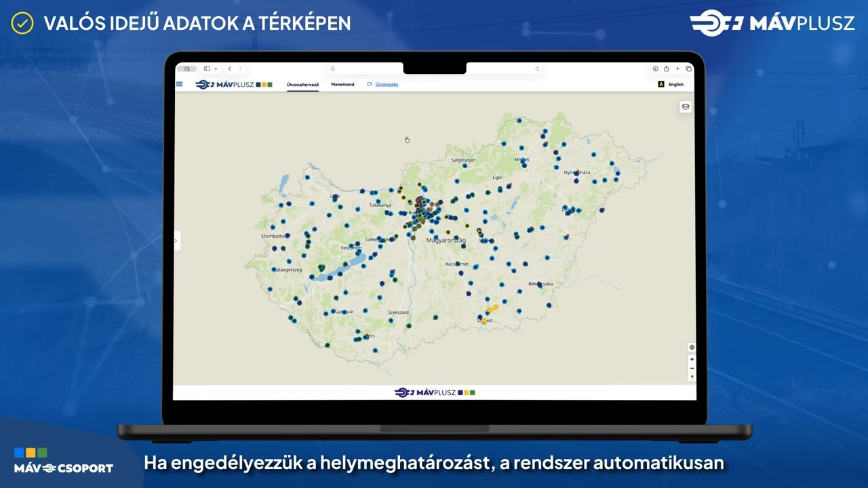Screen dimensions: 868x488
Task: Click the MÁVPLUSZ footer logo
Action: click(435, 392)
